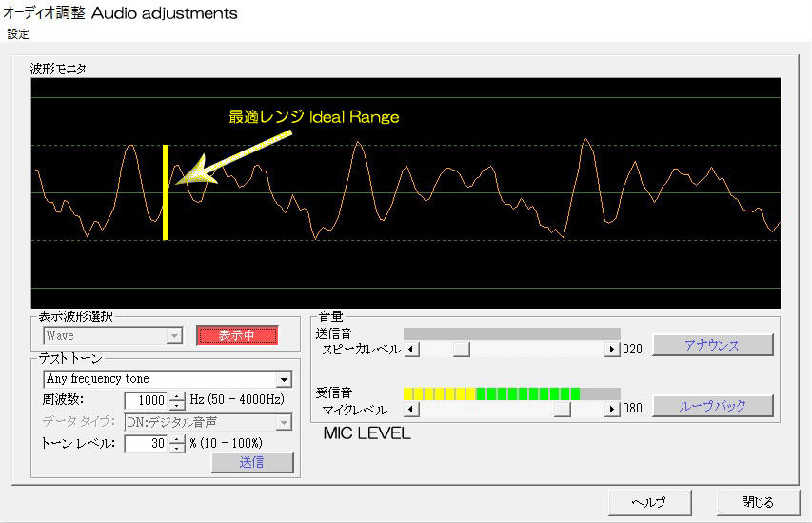Click the アナウンス button

[713, 345]
